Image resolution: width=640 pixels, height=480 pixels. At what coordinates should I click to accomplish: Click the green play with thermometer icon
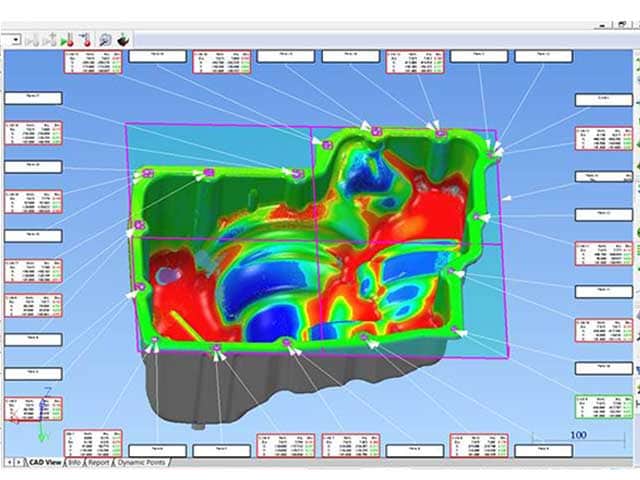pyautogui.click(x=66, y=39)
